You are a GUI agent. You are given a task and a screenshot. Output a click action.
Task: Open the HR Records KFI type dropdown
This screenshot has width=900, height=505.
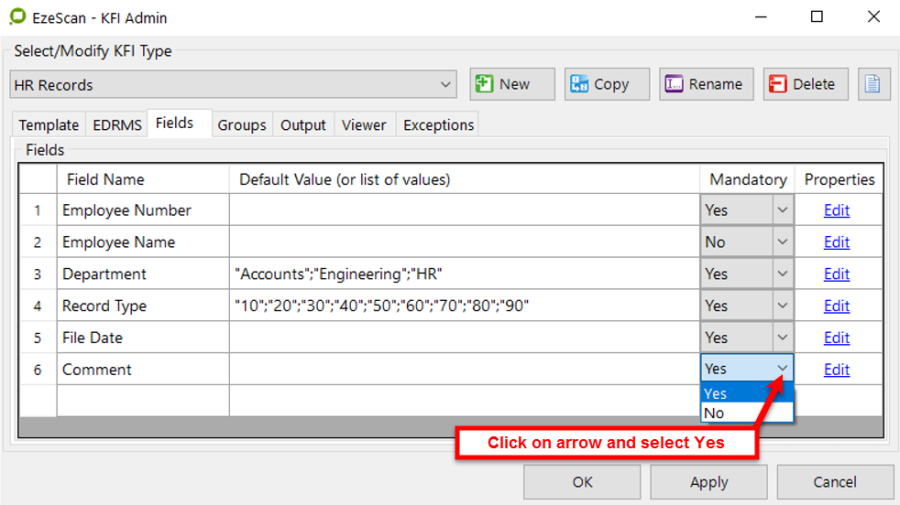point(445,85)
